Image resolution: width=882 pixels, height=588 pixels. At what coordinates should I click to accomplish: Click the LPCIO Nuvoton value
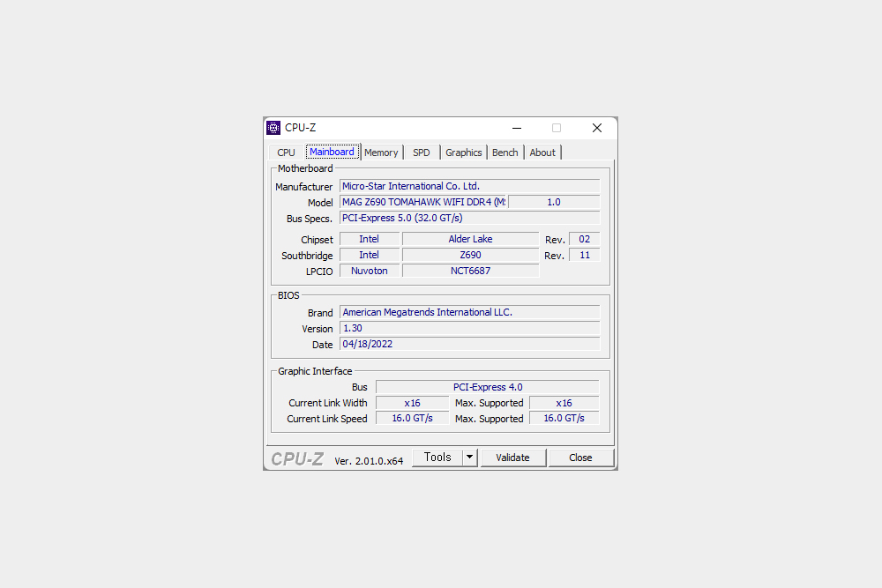coord(370,271)
